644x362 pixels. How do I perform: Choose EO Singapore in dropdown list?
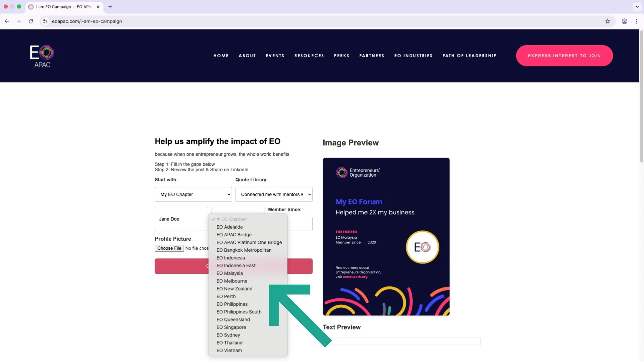point(231,327)
